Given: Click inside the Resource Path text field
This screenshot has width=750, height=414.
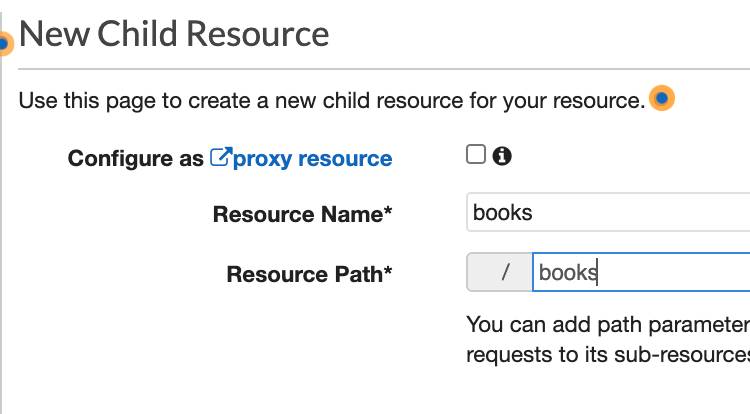Looking at the screenshot, I should [x=641, y=272].
